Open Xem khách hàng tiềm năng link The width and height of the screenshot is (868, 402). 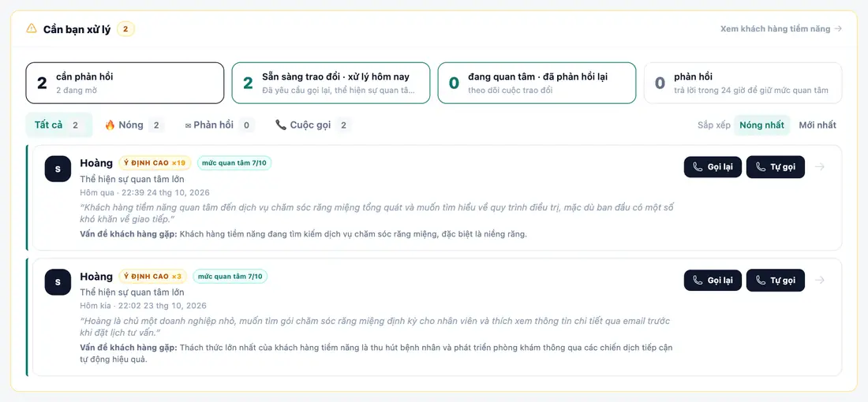pos(781,28)
